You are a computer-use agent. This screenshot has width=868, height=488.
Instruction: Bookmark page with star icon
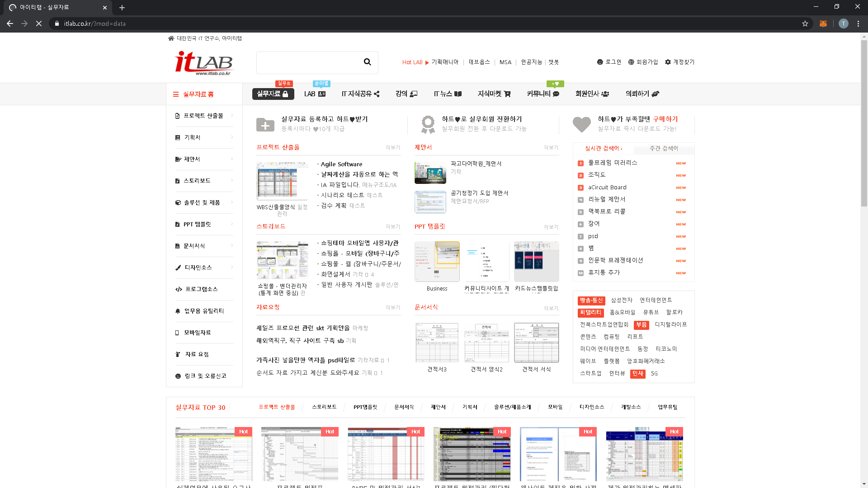click(x=805, y=23)
